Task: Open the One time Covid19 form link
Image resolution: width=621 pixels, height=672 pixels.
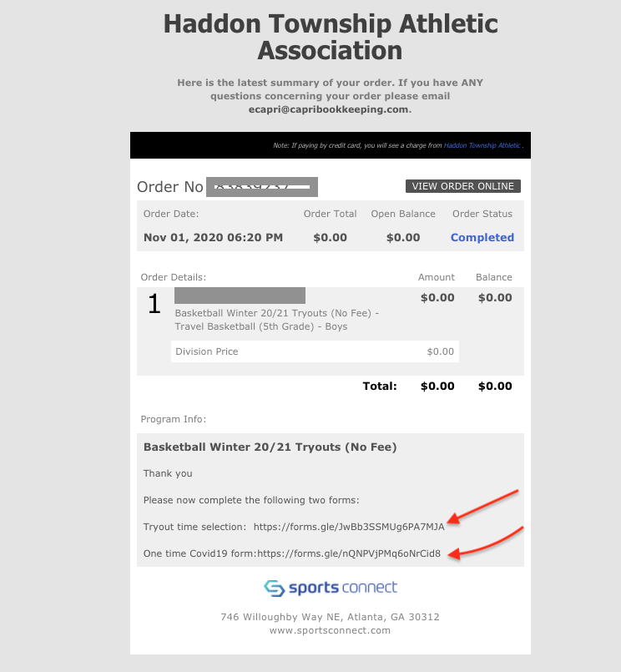Action: 349,553
